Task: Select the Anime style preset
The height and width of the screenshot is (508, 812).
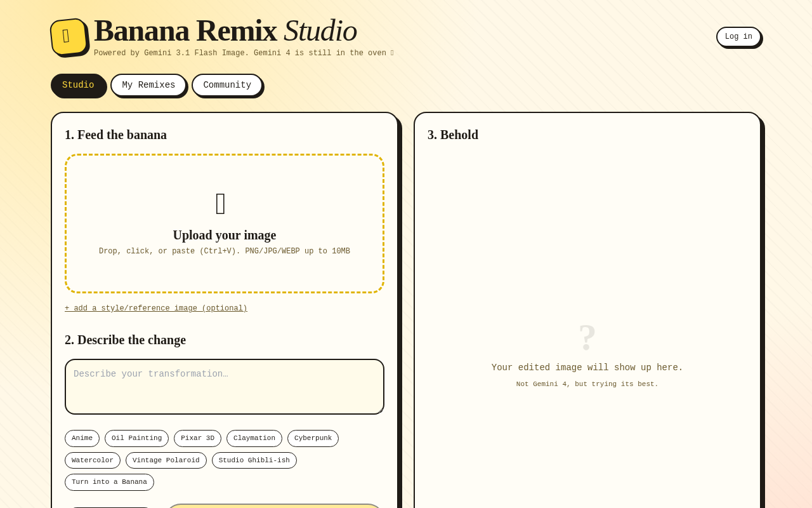Action: tap(82, 438)
